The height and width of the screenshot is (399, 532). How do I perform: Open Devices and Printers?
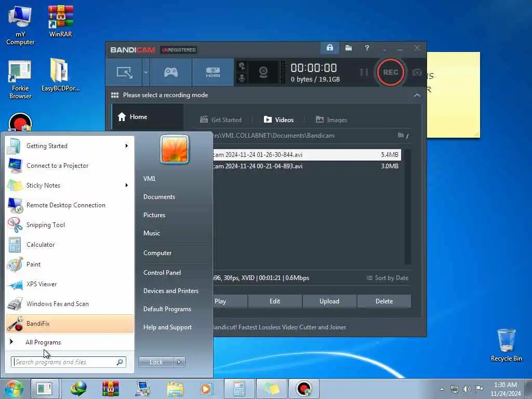coord(171,291)
